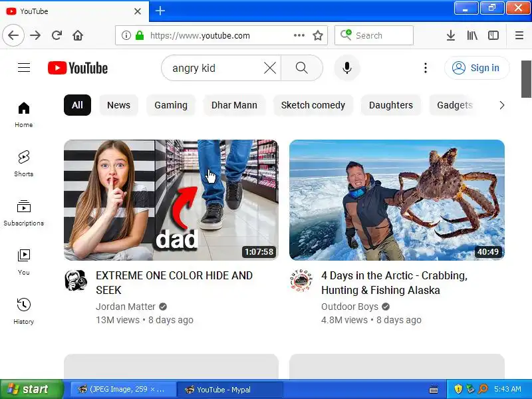Open the Jordan Matter channel name

126,307
